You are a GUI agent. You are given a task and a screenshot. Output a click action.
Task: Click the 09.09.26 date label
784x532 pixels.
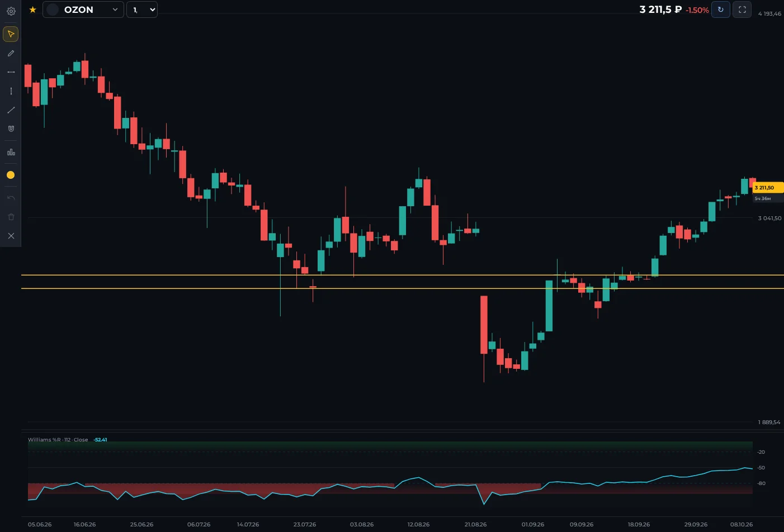(582, 524)
